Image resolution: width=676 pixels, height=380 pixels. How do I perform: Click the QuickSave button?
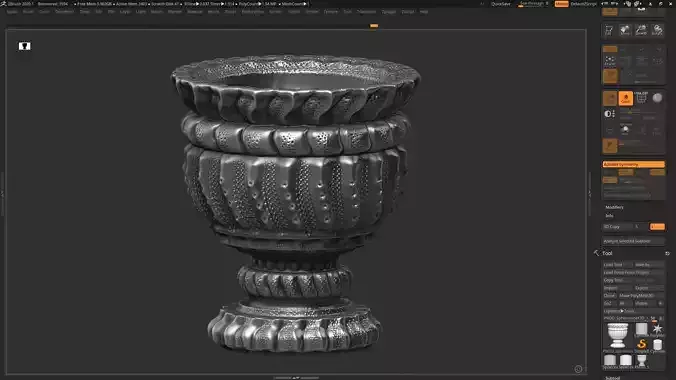coord(501,4)
